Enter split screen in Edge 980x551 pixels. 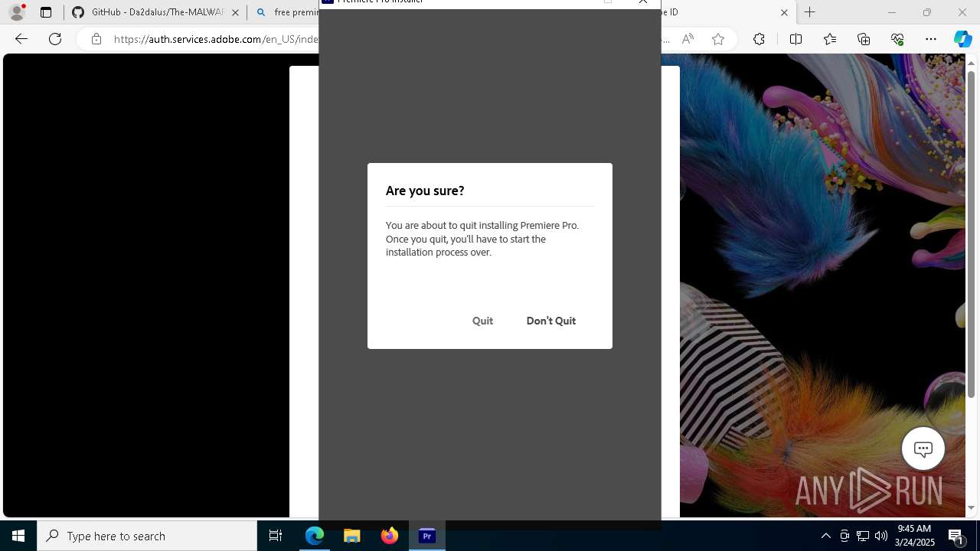(795, 39)
